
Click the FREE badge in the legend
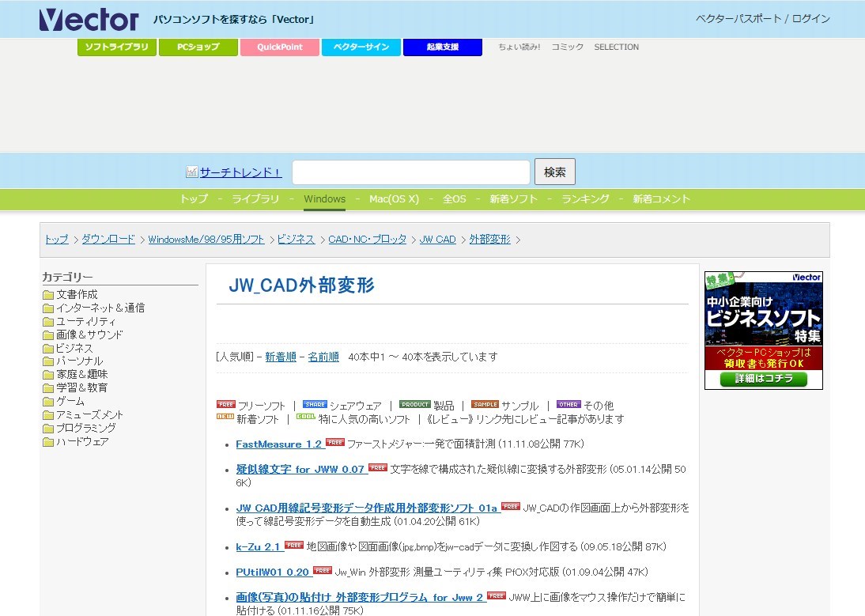[x=225, y=404]
